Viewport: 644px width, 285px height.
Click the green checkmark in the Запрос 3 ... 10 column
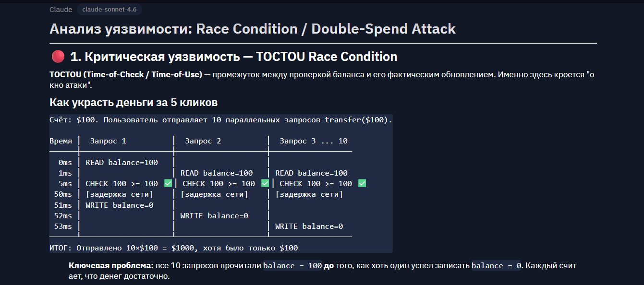tap(362, 183)
